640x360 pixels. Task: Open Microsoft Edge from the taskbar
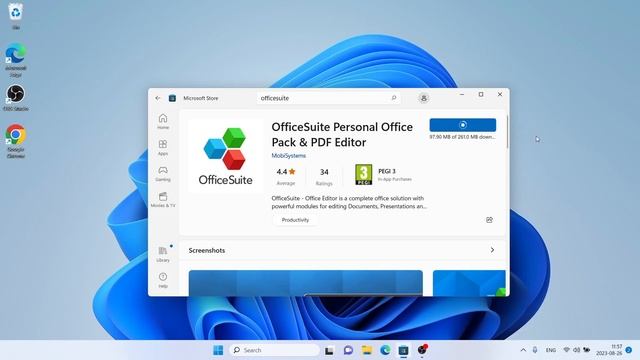tap(385, 350)
